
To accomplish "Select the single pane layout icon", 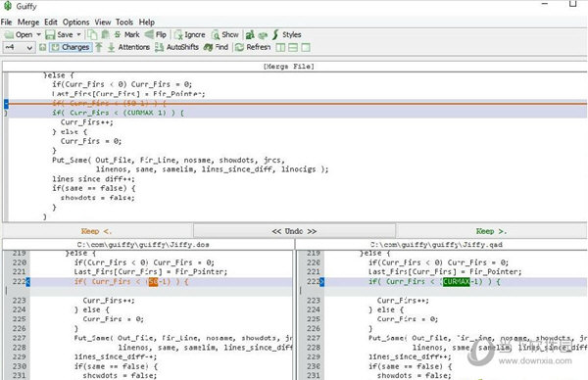I will point(306,48).
